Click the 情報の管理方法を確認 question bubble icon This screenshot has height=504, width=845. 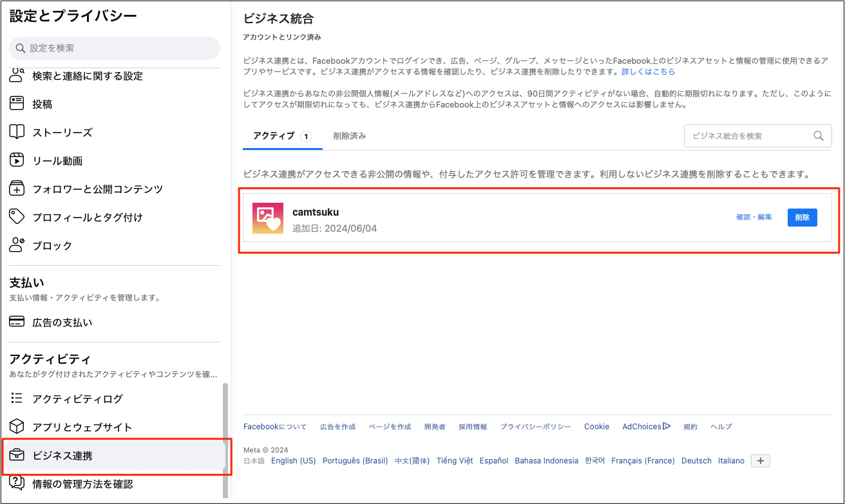[x=17, y=483]
